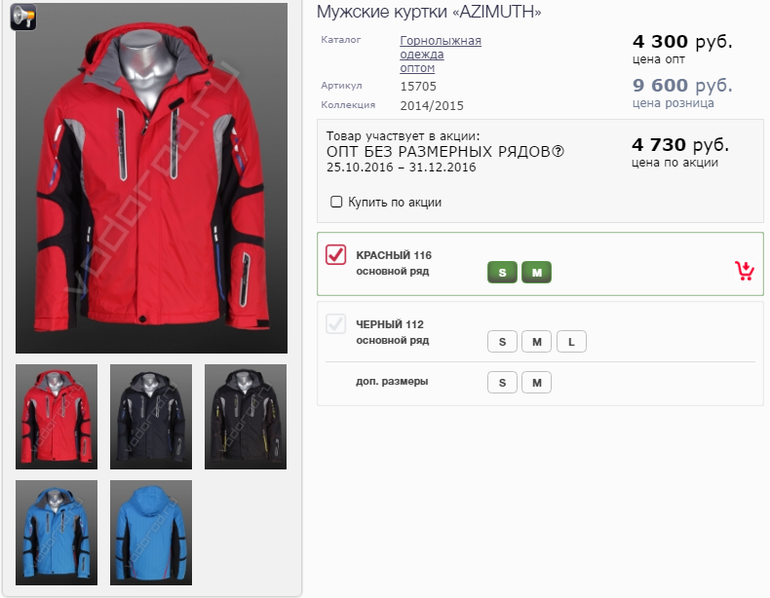Screen dimensions: 770x598
Task: Select additional size M under доп. размеры
Action: pos(536,382)
